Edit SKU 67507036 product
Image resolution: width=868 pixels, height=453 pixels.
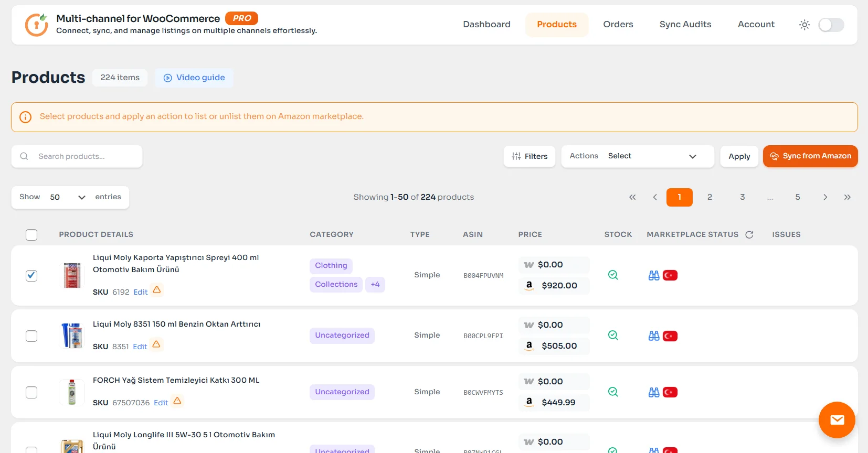click(161, 403)
